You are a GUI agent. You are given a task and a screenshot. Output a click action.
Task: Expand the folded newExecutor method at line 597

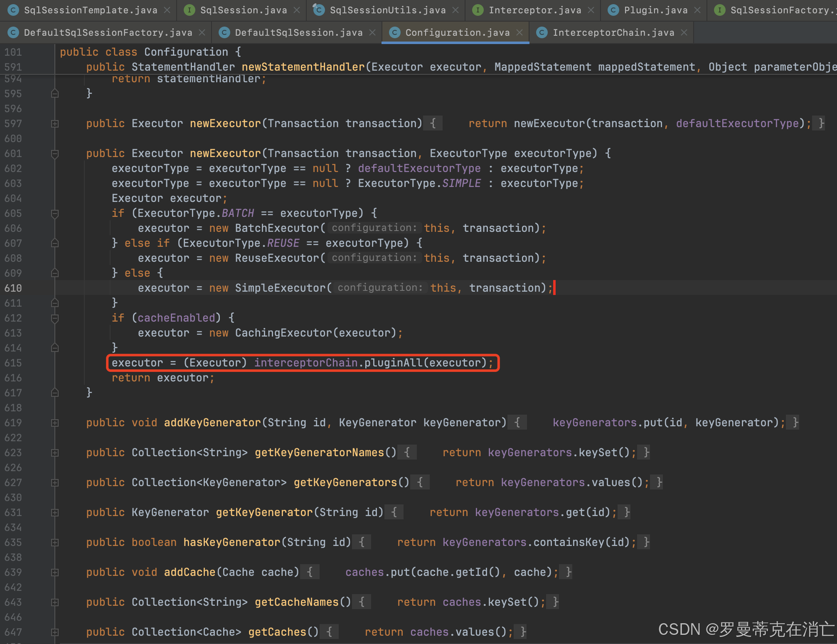pos(54,124)
